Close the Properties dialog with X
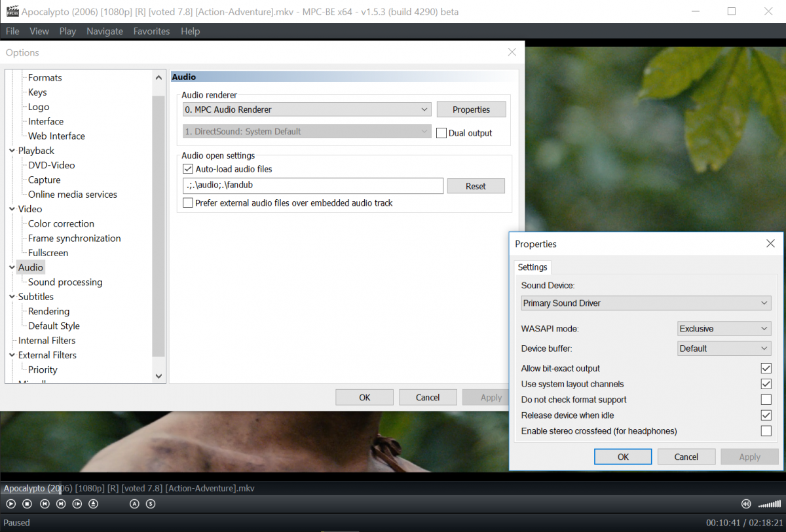 (770, 244)
